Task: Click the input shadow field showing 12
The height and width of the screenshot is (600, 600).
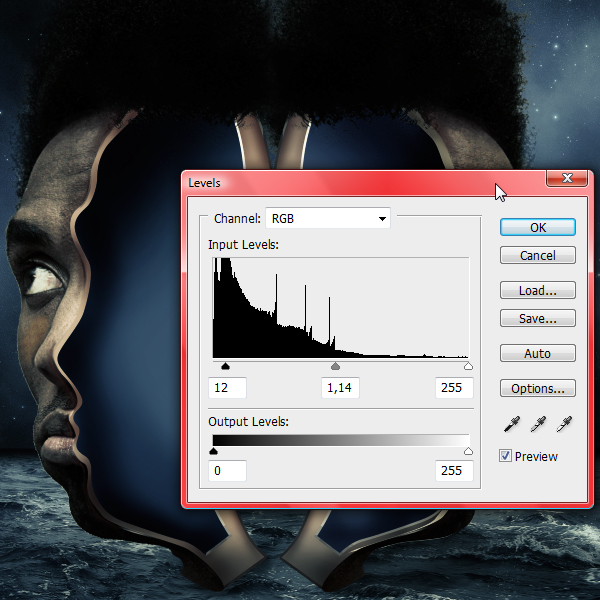Action: coord(227,388)
